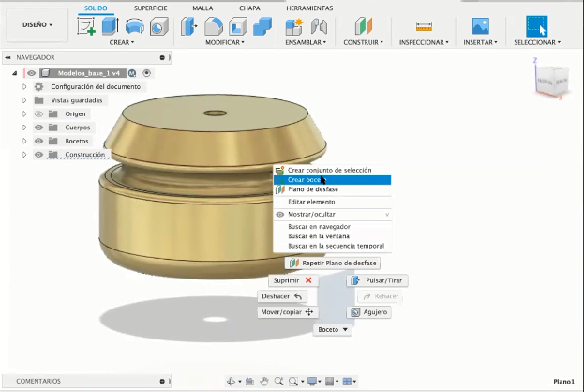This screenshot has height=392, width=584.
Task: Select the Insert image icon
Action: [481, 26]
